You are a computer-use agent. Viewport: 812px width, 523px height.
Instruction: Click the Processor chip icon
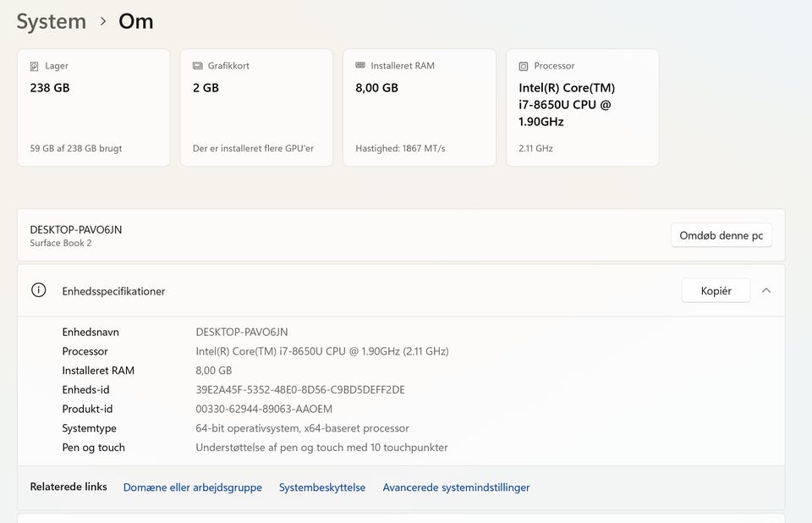pyautogui.click(x=524, y=66)
